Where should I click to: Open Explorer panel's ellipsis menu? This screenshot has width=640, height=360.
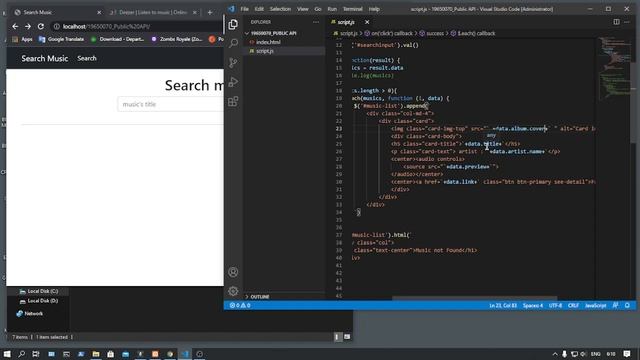pyautogui.click(x=316, y=22)
